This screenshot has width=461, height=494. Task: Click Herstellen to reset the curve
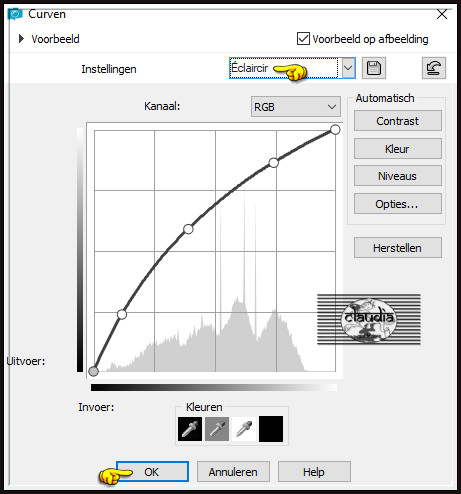coord(398,248)
